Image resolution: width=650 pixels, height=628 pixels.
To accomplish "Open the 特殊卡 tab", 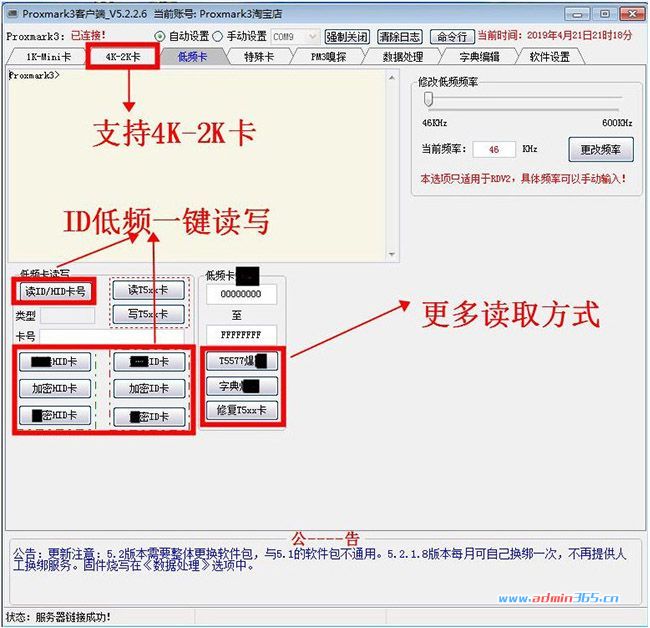I will (x=259, y=57).
